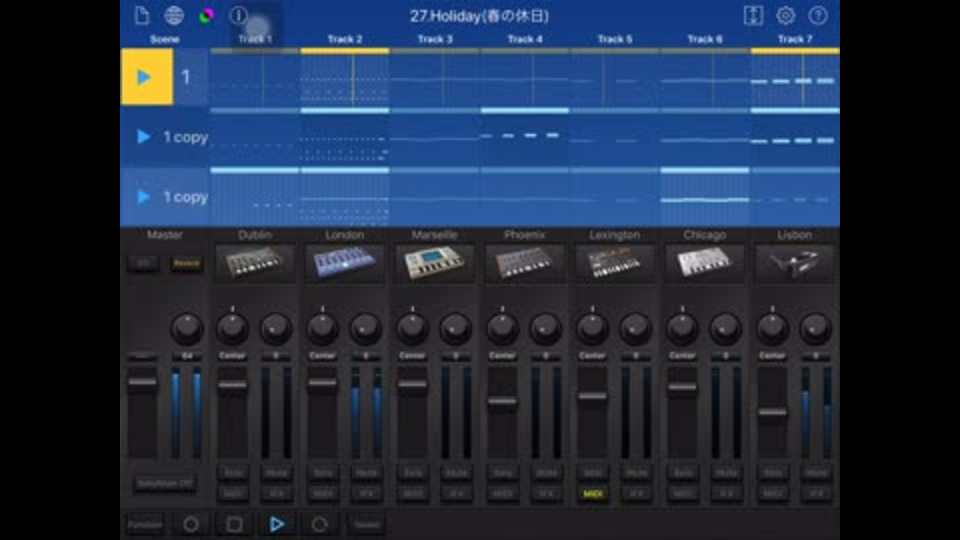Start recording with the circle record button
This screenshot has width=960, height=540.
click(x=191, y=524)
